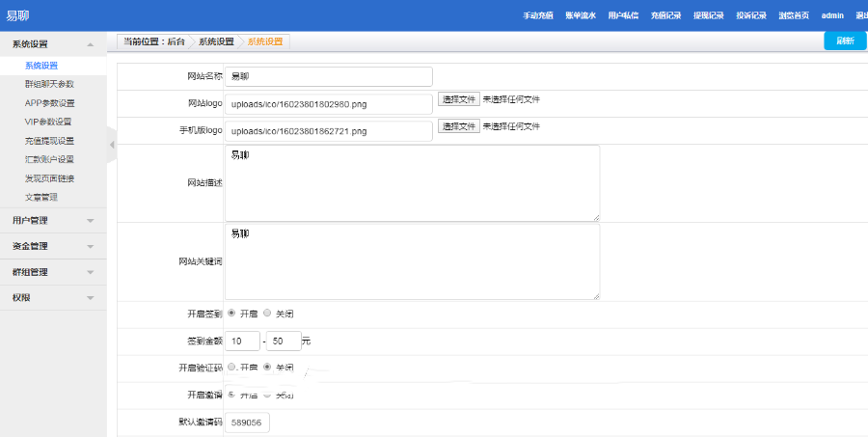868x437 pixels.
Task: Select 开启 for 开启邀请
Action: pos(231,394)
